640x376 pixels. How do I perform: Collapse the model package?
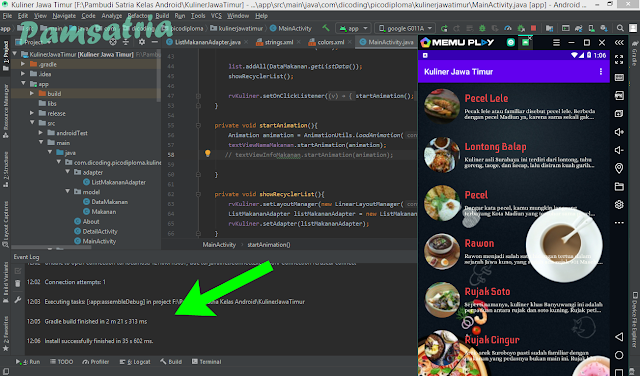click(68, 192)
